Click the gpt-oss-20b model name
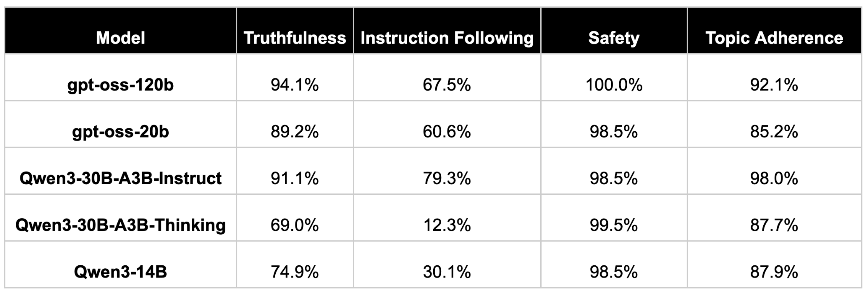Image resolution: width=868 pixels, height=294 pixels. click(x=120, y=132)
